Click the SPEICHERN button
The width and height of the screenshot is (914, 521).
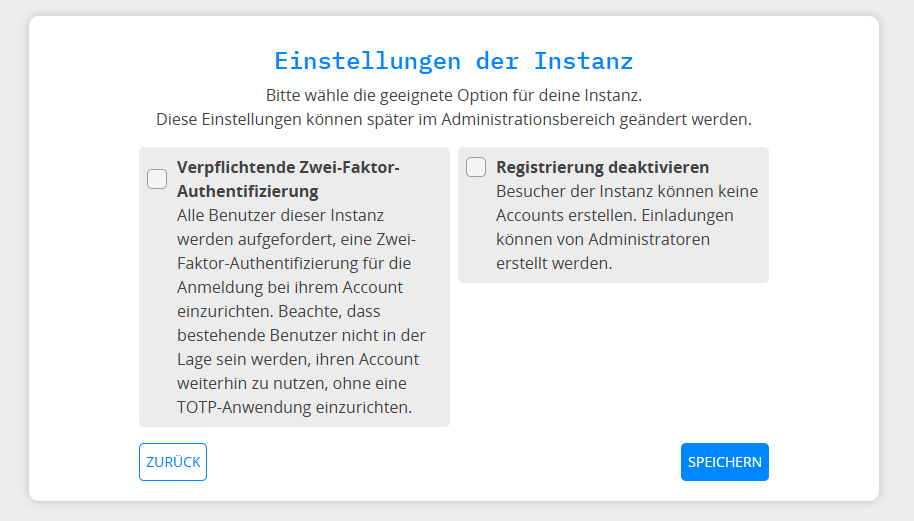(724, 462)
